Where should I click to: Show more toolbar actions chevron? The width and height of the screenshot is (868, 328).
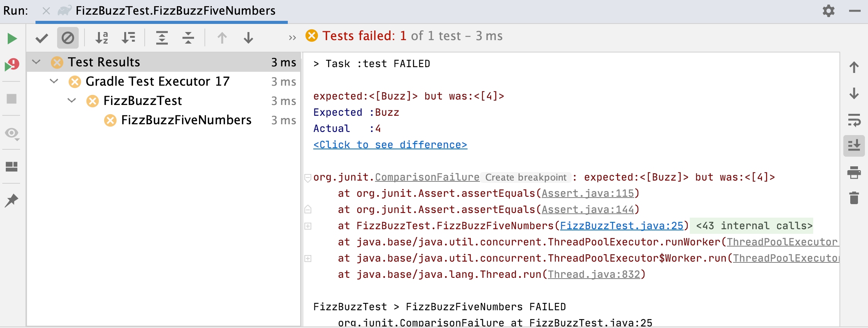click(x=292, y=38)
